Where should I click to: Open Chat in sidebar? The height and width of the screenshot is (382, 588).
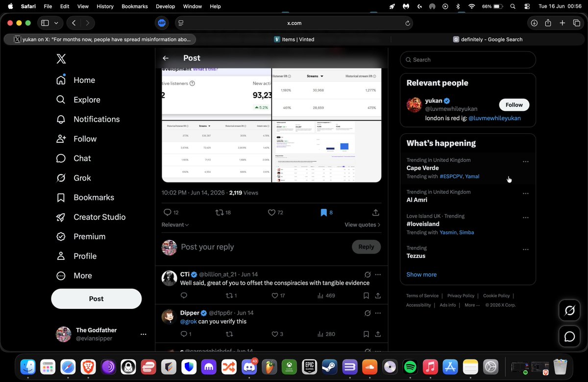[x=73, y=158]
